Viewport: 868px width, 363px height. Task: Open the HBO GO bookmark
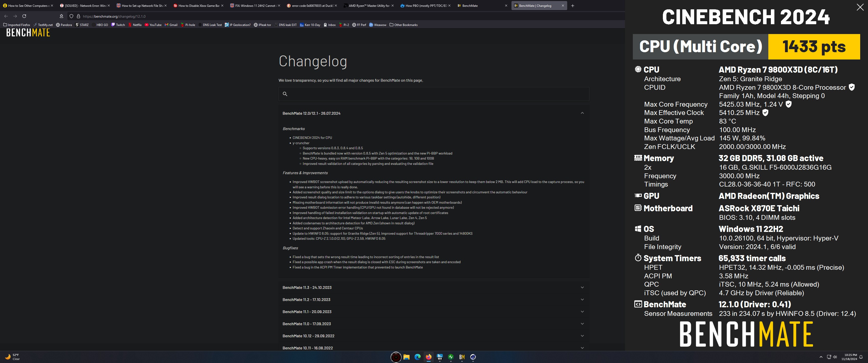pos(100,25)
